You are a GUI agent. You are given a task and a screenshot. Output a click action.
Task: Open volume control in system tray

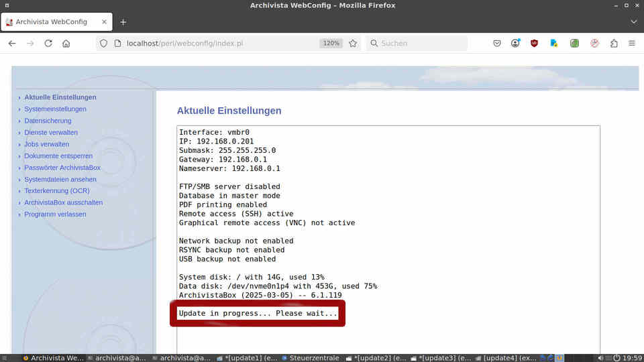(x=600, y=358)
